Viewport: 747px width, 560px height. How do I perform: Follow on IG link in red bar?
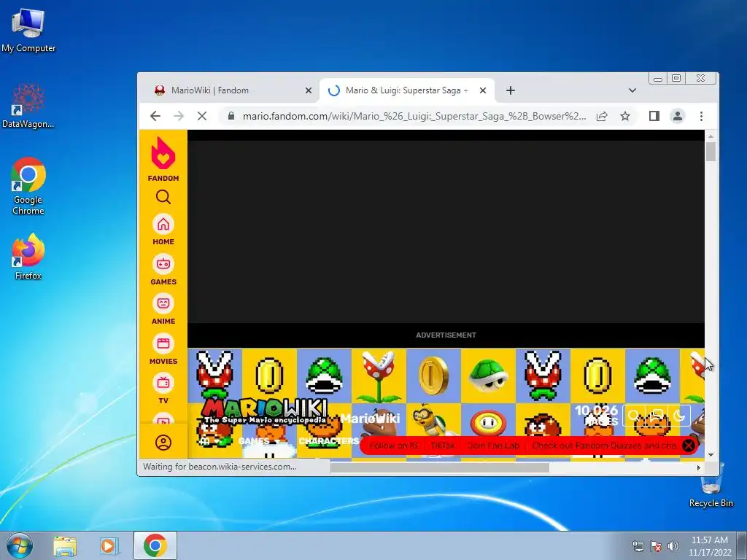(393, 446)
